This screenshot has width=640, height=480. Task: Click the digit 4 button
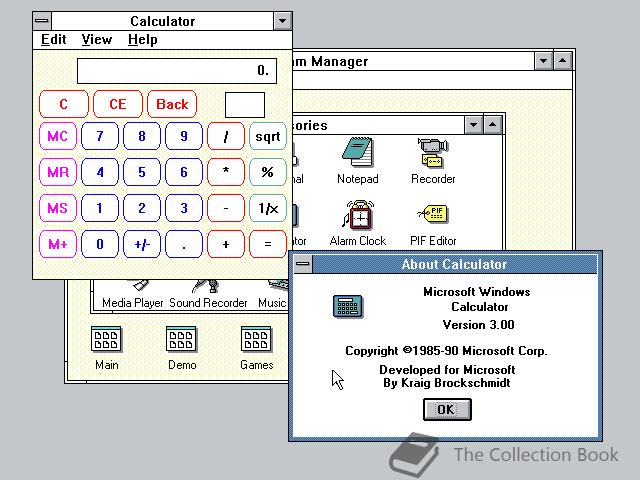[x=100, y=172]
